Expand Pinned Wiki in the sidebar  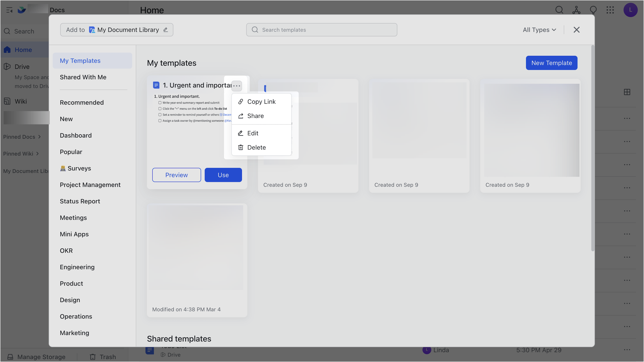click(21, 154)
